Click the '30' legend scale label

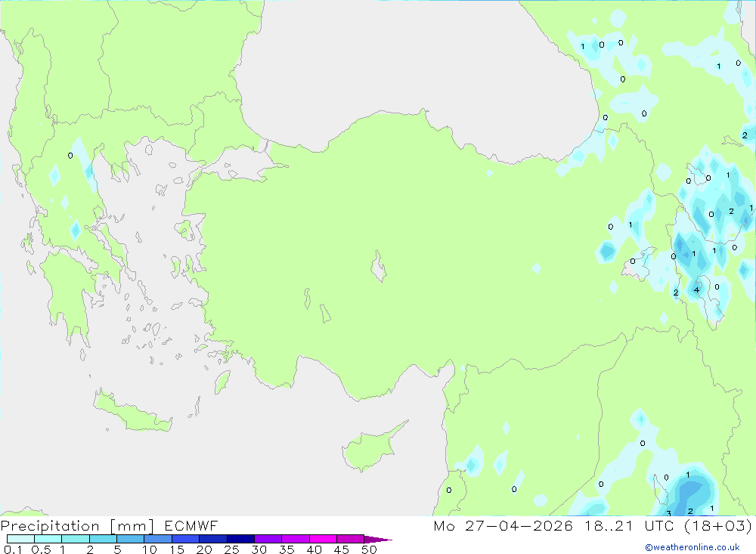[259, 549]
